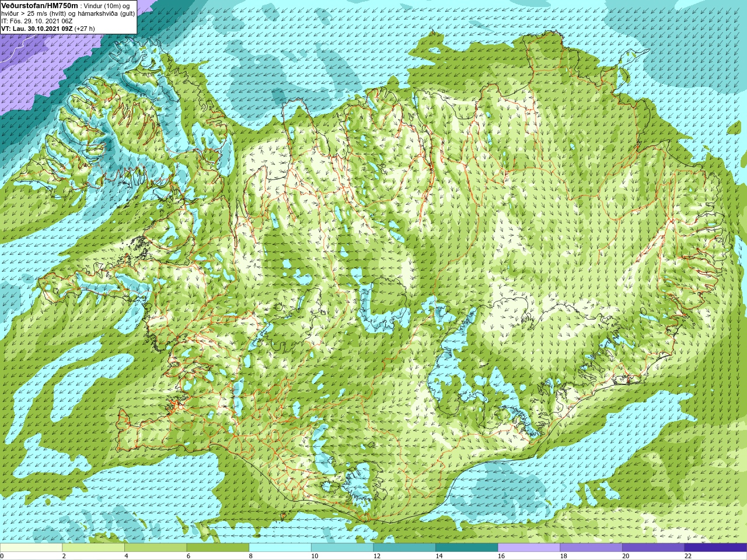
Task: Click the scale label "4"
Action: click(x=126, y=556)
